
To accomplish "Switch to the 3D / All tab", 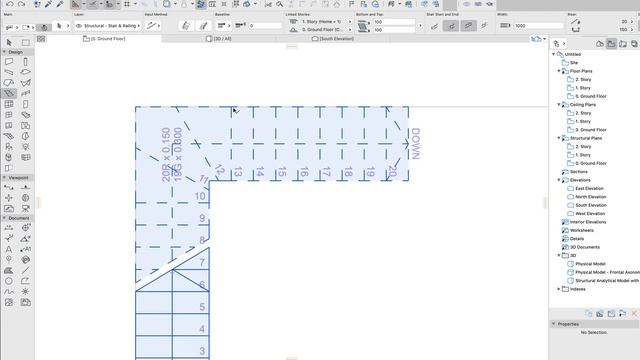I will pos(219,39).
